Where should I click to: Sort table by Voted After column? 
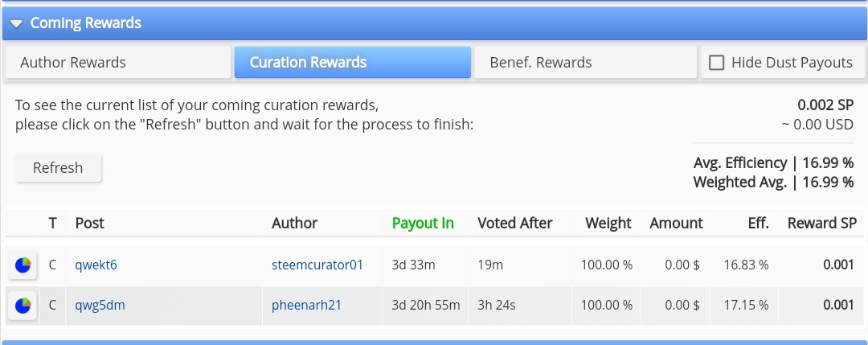tap(515, 224)
